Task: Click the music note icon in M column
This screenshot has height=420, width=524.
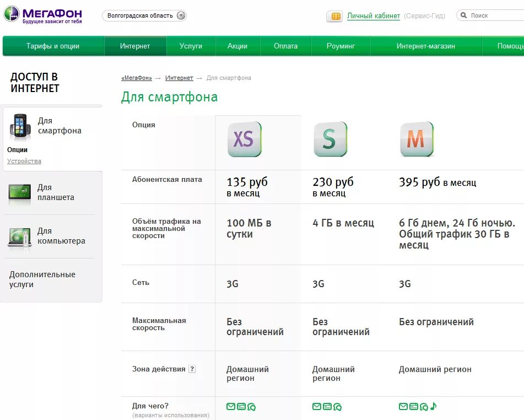Action: coord(433,406)
